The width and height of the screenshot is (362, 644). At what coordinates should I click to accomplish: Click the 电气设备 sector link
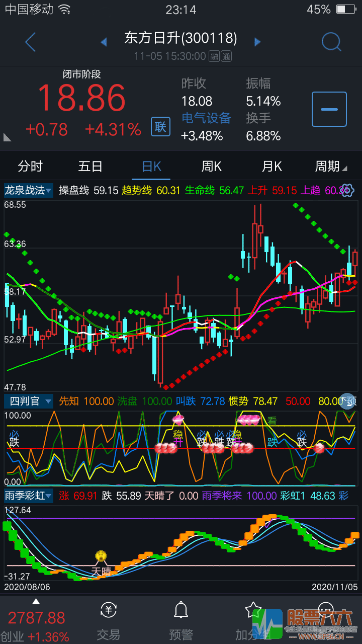pyautogui.click(x=206, y=118)
